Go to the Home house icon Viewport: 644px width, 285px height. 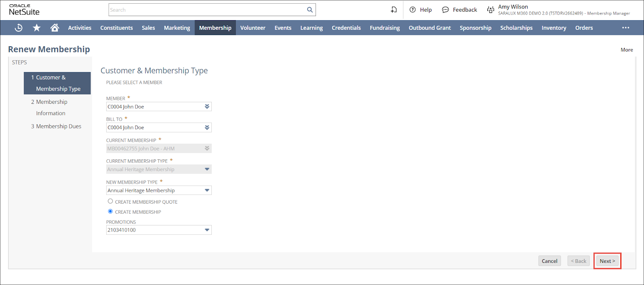pos(55,28)
